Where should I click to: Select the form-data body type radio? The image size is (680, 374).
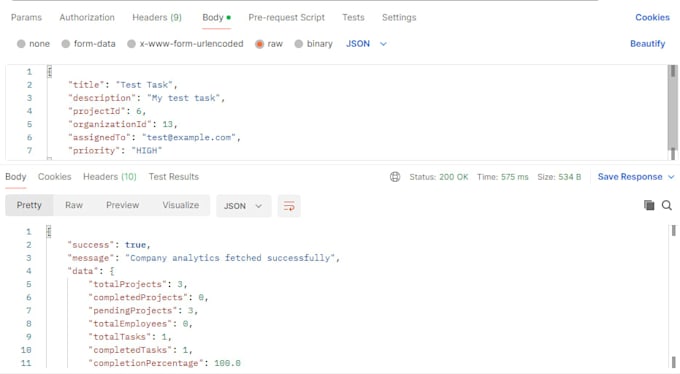65,44
